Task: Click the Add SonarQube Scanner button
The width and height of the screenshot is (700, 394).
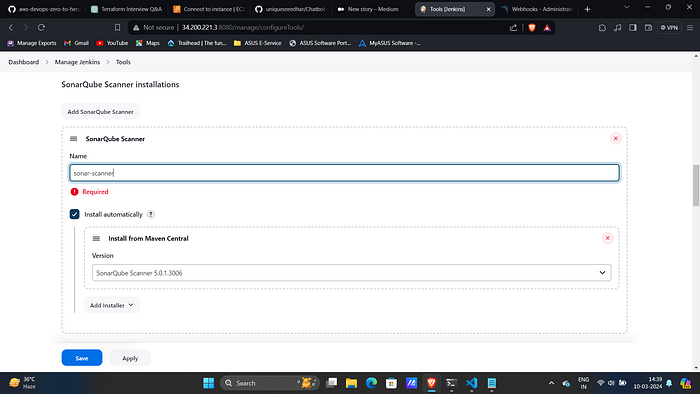Action: [100, 112]
